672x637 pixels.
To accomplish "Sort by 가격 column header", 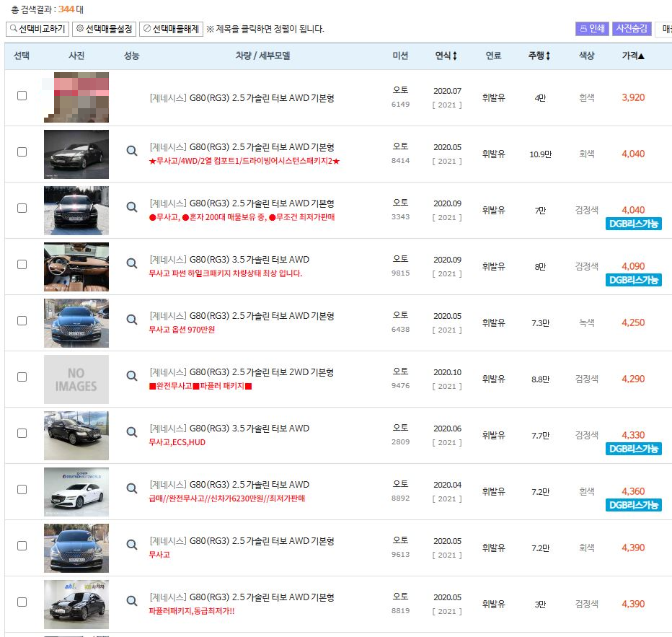I will point(633,56).
